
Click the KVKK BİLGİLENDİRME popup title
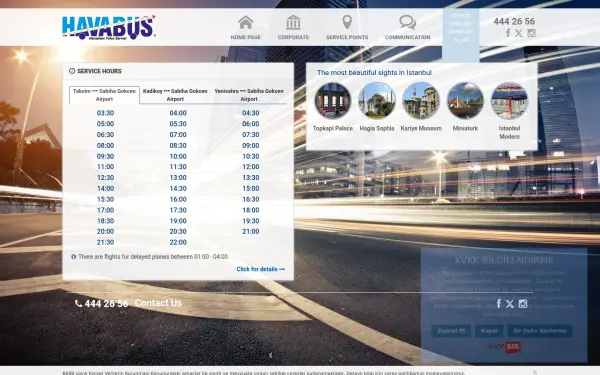pos(504,260)
